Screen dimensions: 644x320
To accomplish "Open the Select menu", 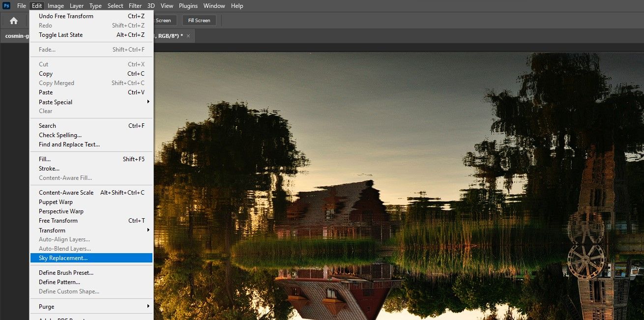I will coord(116,6).
